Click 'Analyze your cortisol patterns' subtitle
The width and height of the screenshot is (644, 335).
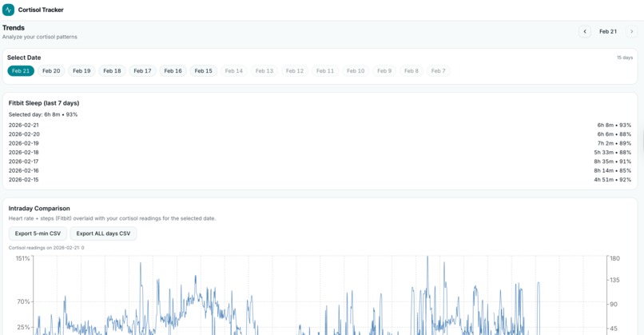coord(40,37)
